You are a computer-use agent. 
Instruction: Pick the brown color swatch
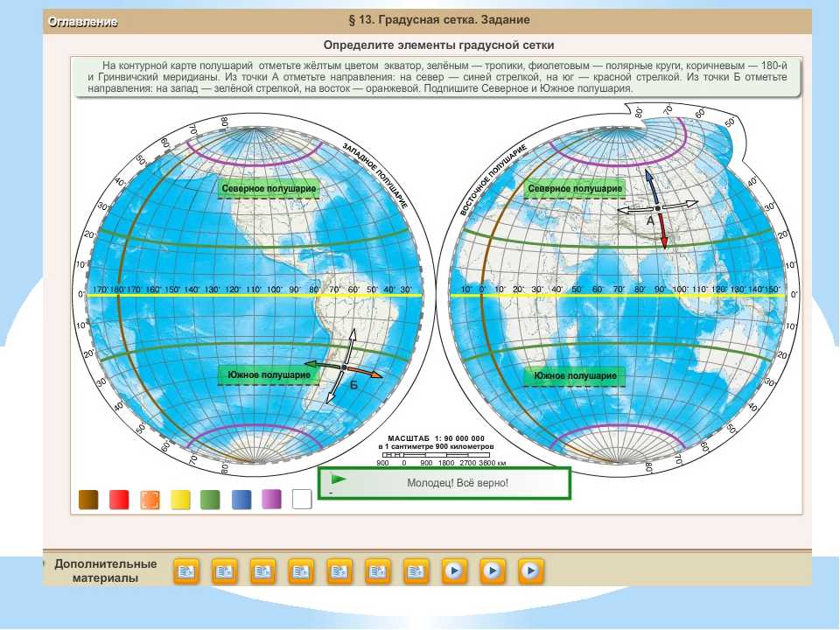tap(88, 500)
